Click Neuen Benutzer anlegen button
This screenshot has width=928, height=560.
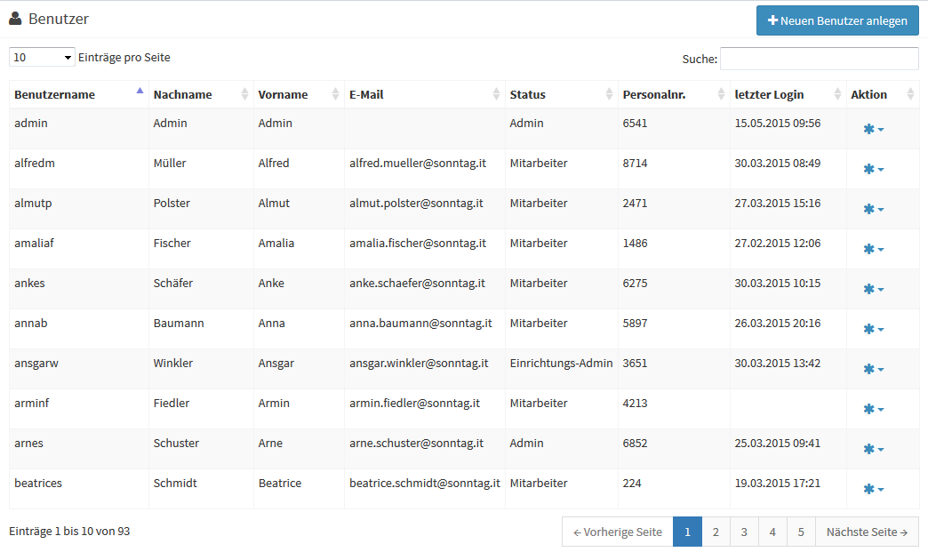click(837, 21)
